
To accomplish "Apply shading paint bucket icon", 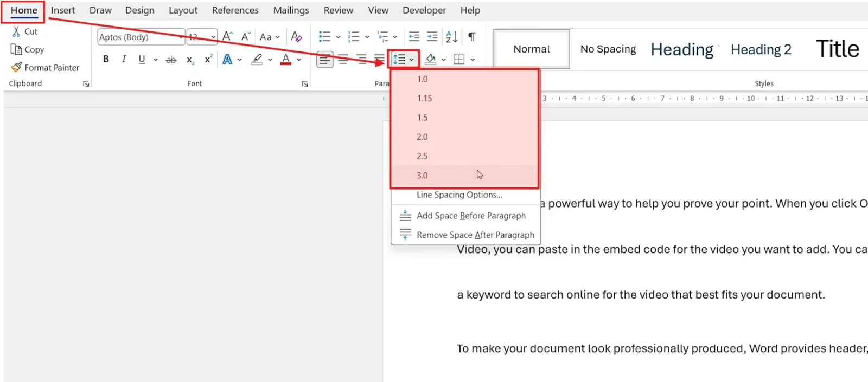I will coord(431,59).
